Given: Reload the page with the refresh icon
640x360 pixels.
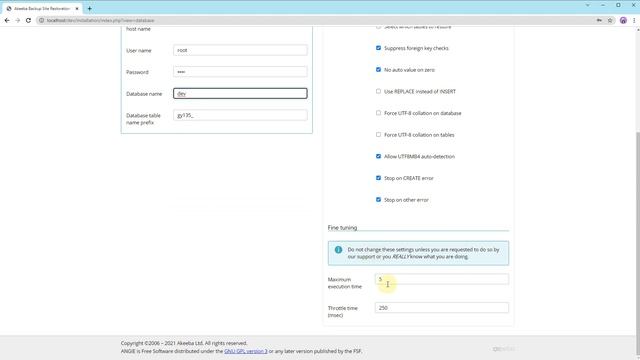Looking at the screenshot, I should (28, 20).
